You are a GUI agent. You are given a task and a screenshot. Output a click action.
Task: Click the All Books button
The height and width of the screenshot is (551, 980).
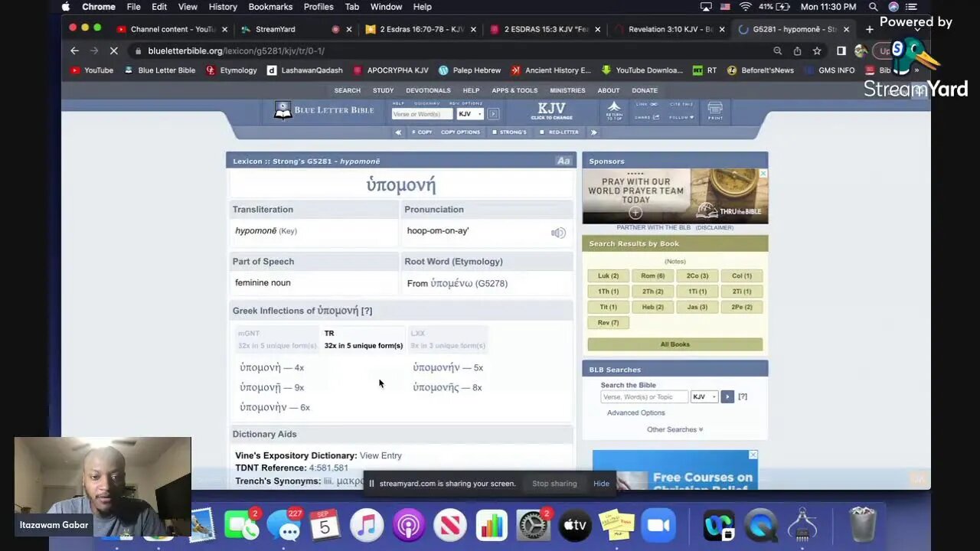pos(675,344)
